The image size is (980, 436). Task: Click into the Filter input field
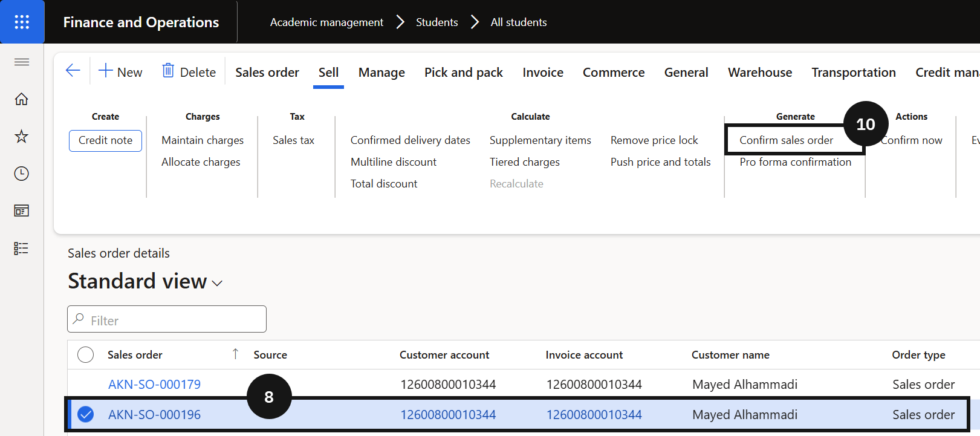point(167,319)
